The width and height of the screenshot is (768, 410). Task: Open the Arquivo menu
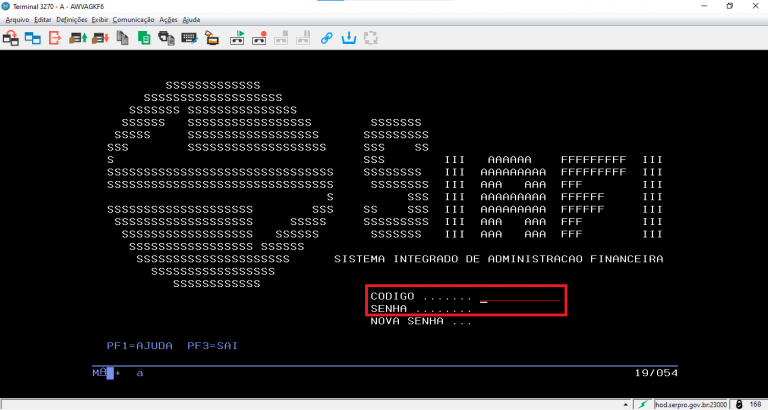click(x=17, y=19)
